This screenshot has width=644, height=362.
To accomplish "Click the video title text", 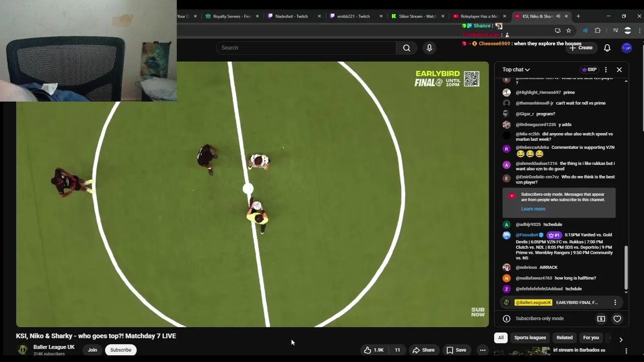I will coord(96,336).
